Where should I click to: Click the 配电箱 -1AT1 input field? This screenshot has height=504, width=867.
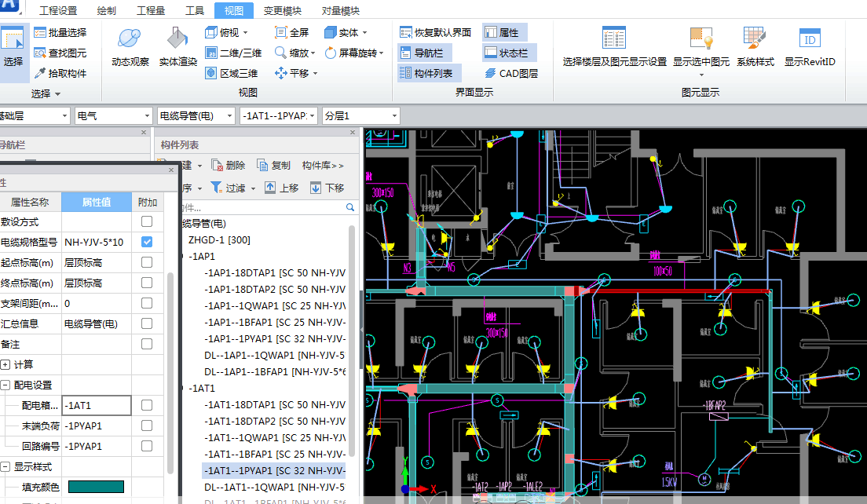point(97,406)
